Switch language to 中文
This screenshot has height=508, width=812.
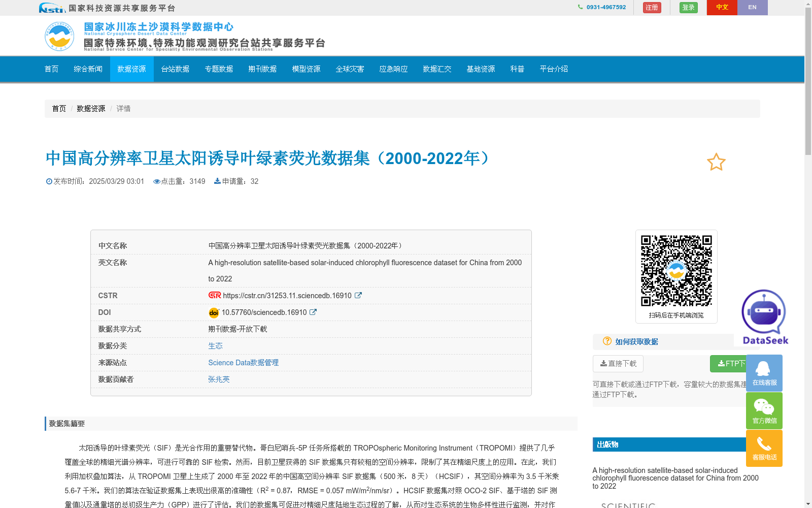click(722, 8)
